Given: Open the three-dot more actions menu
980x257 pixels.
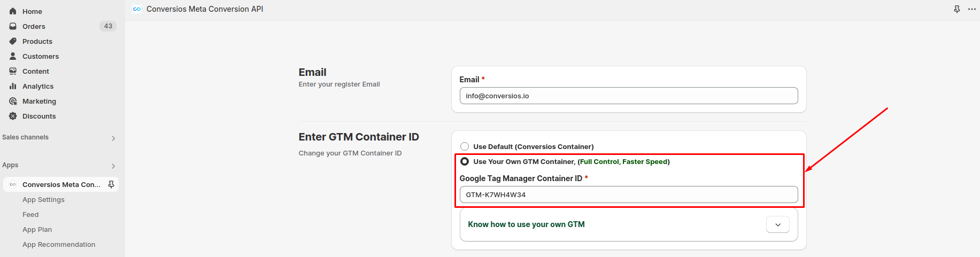Looking at the screenshot, I should (x=972, y=9).
